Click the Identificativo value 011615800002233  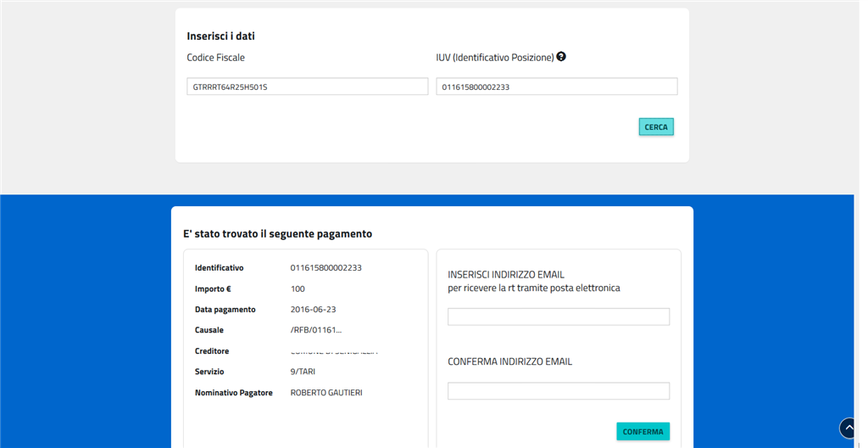[x=325, y=268]
